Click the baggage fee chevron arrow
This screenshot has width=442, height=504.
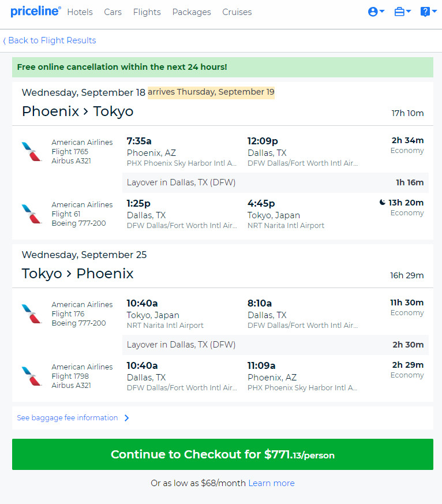click(x=126, y=418)
